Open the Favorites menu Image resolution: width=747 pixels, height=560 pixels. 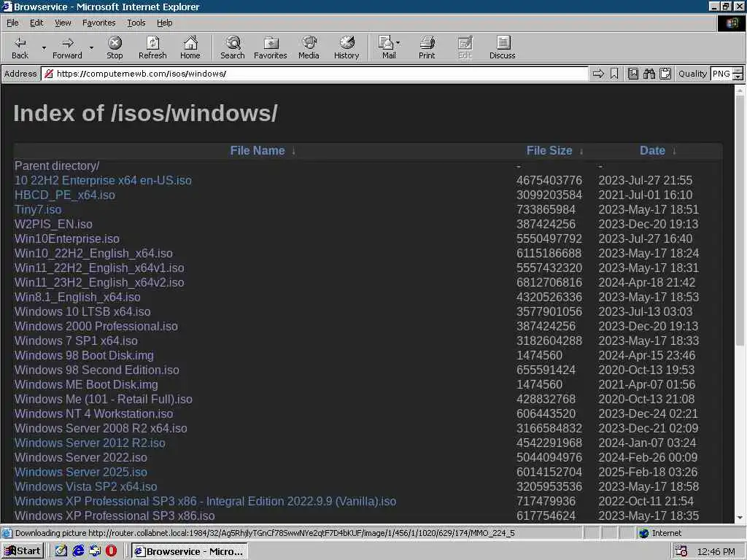(98, 23)
